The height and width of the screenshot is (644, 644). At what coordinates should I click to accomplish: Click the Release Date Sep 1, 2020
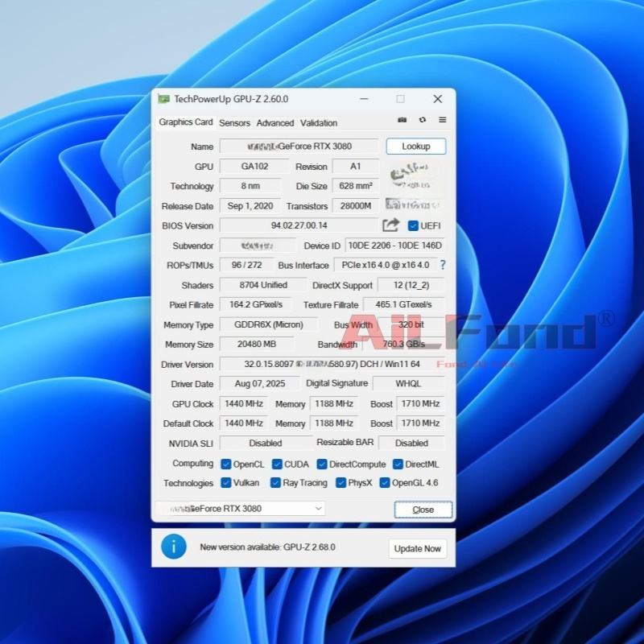pos(250,206)
